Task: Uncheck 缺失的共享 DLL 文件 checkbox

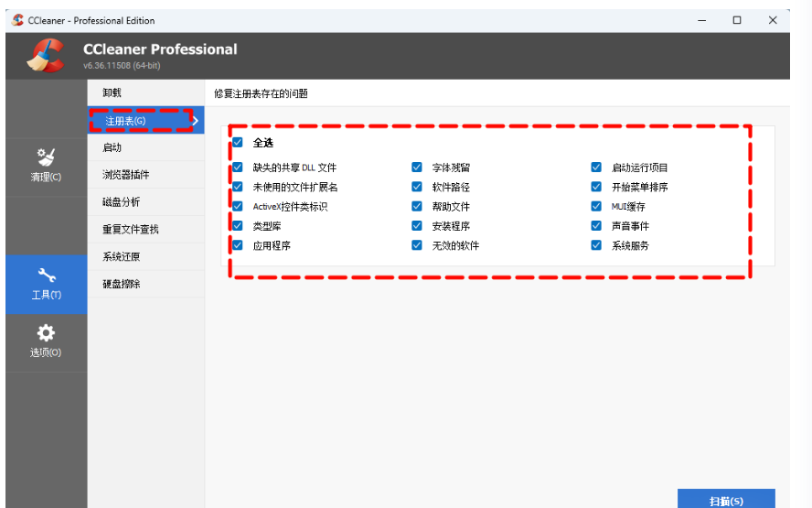Action: pos(238,167)
